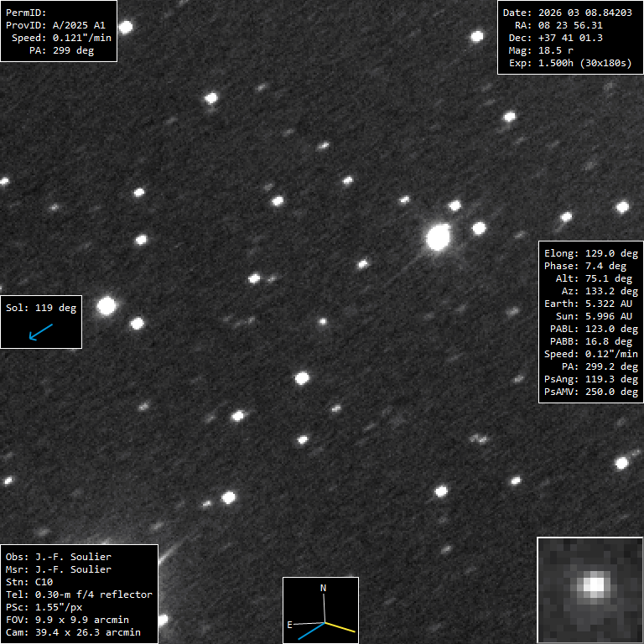Select the FOV 9.9 x 9.9 arcmin line
This screenshot has width=644, height=644.
(x=67, y=620)
